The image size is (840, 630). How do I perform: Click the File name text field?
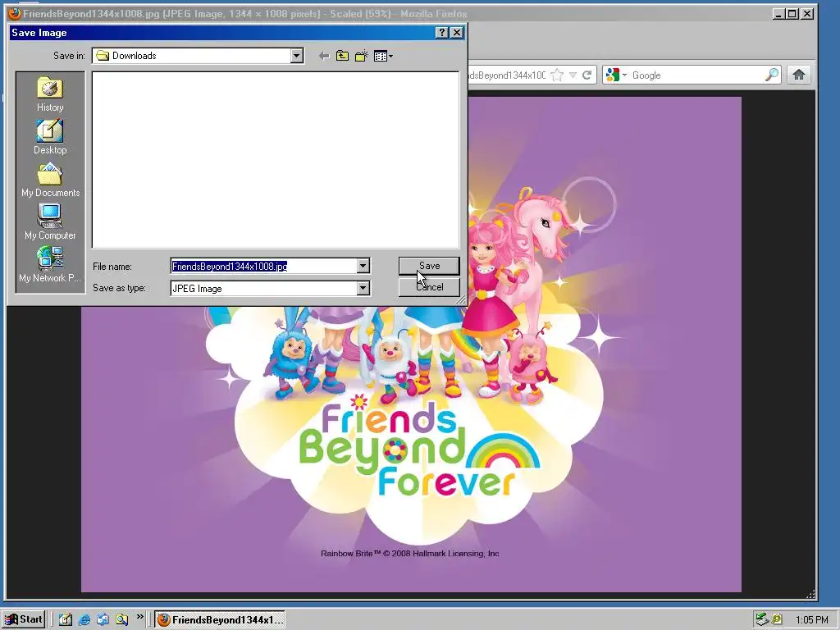264,267
